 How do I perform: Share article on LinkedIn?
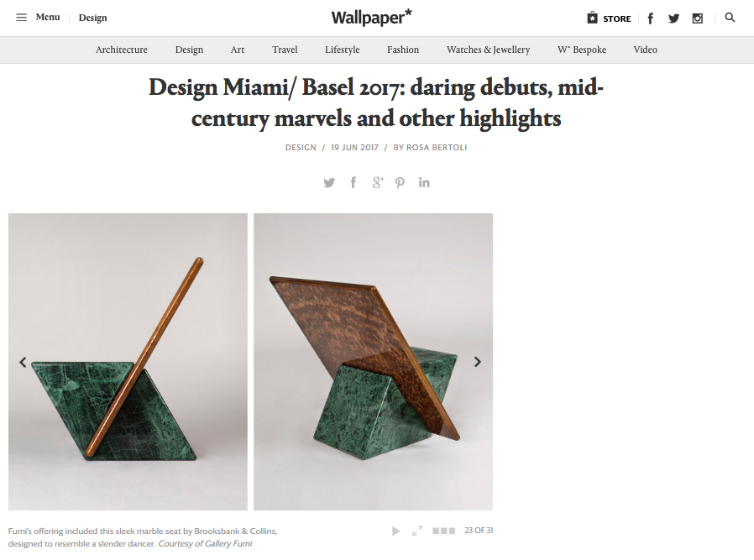[424, 182]
